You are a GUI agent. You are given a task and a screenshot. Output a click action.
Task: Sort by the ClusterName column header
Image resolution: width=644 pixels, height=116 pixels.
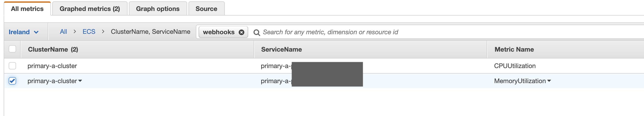(x=53, y=49)
